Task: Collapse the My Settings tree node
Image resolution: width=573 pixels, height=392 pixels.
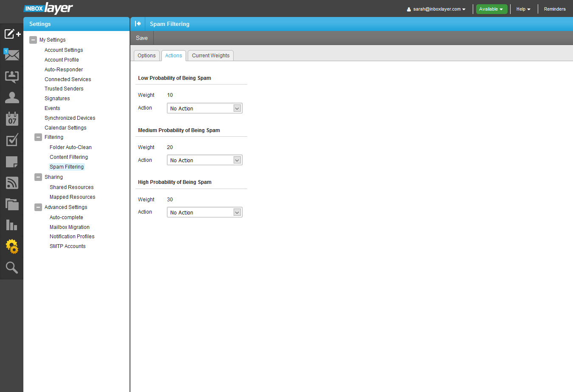Action: click(x=33, y=40)
